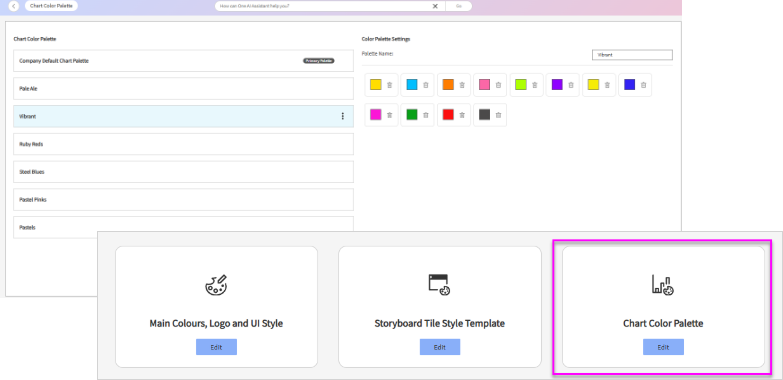The height and width of the screenshot is (380, 783).
Task: Delete the dark blue color via trash icon
Action: tap(644, 85)
